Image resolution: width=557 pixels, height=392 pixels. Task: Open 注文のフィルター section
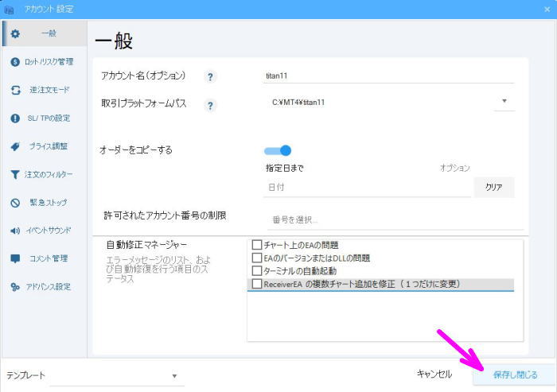(44, 174)
